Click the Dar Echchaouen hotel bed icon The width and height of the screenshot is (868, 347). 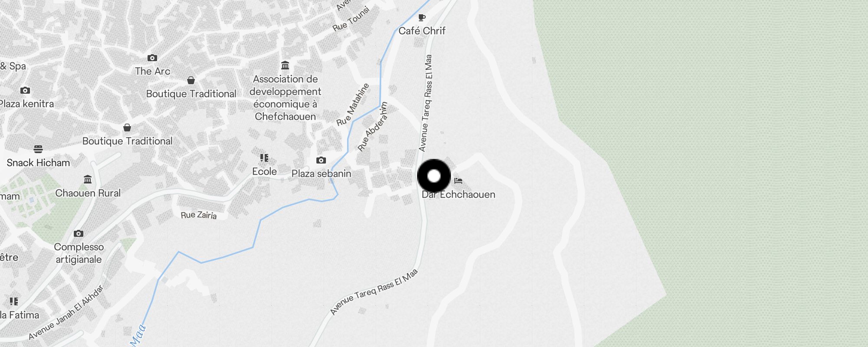click(458, 180)
